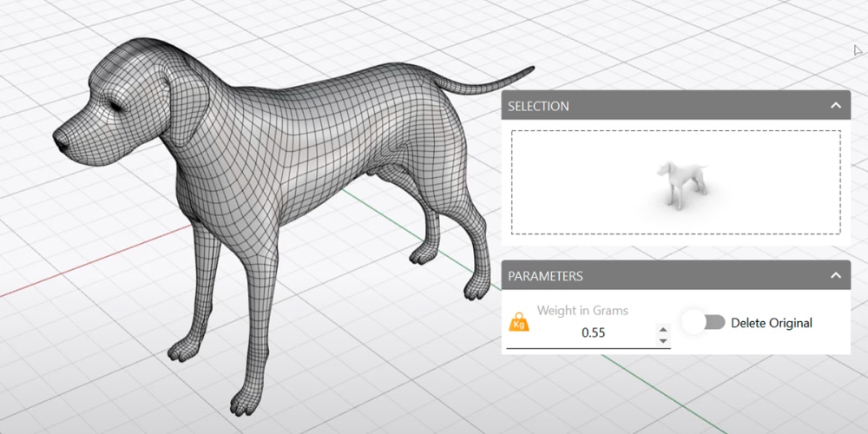The image size is (868, 434).
Task: Click the dog thumbnail in the selection box
Action: [679, 183]
